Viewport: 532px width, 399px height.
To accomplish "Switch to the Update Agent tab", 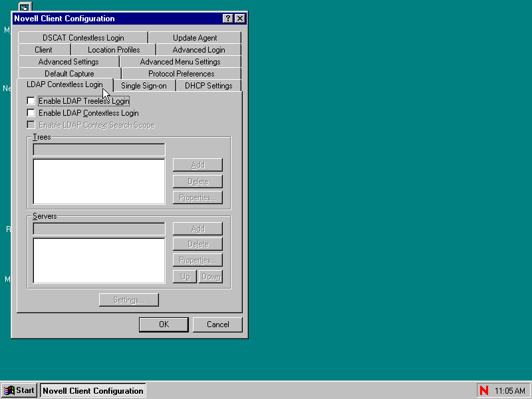I will [x=195, y=38].
